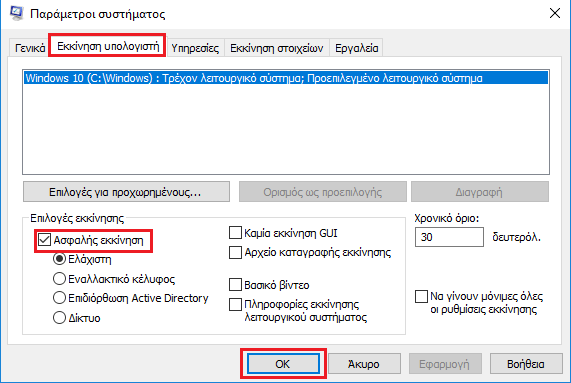Uncheck the Ασφαλής εκκίνηση checkbox
This screenshot has height=383, width=571.
pos(44,240)
